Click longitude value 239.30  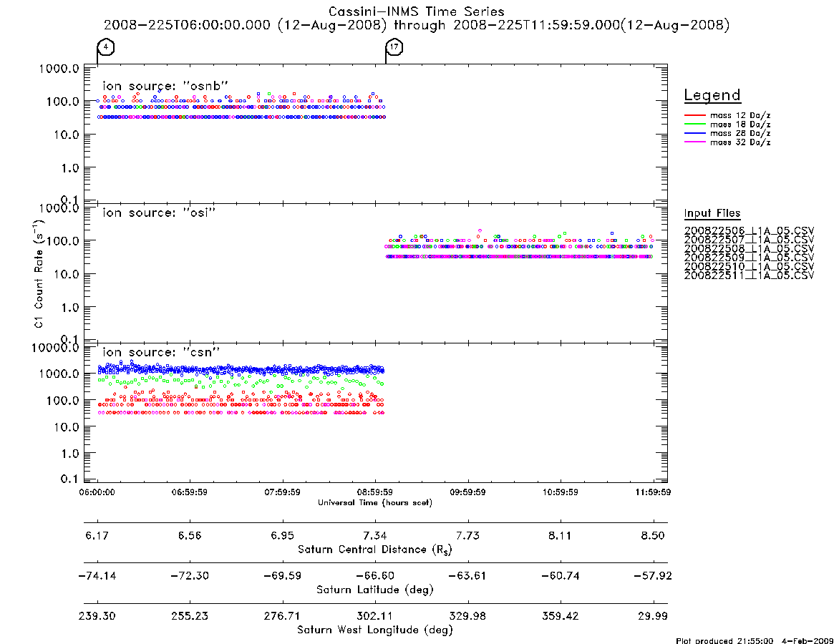pos(97,616)
